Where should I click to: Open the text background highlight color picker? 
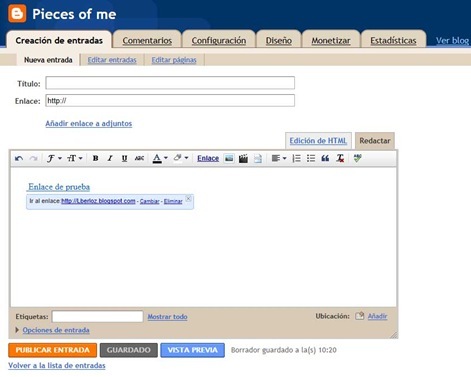point(181,158)
